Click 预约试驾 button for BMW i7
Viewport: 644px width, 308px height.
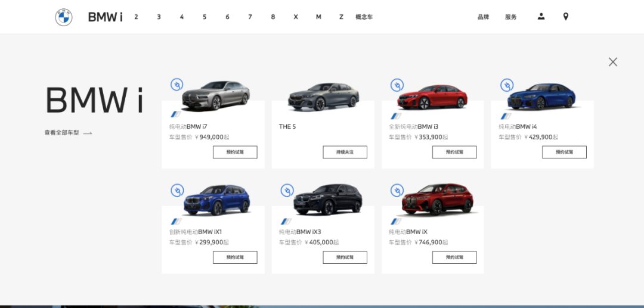coord(235,153)
